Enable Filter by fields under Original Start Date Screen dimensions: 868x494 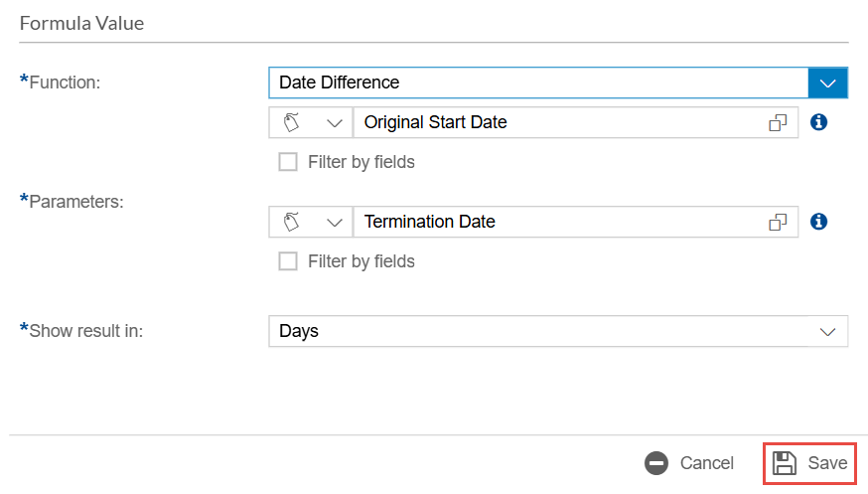288,162
